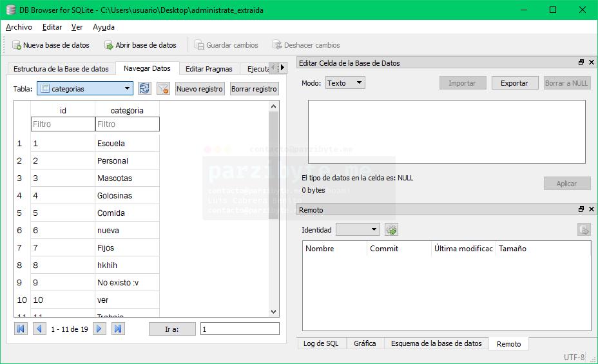Go to next page of records
598x364 pixels.
[x=99, y=329]
